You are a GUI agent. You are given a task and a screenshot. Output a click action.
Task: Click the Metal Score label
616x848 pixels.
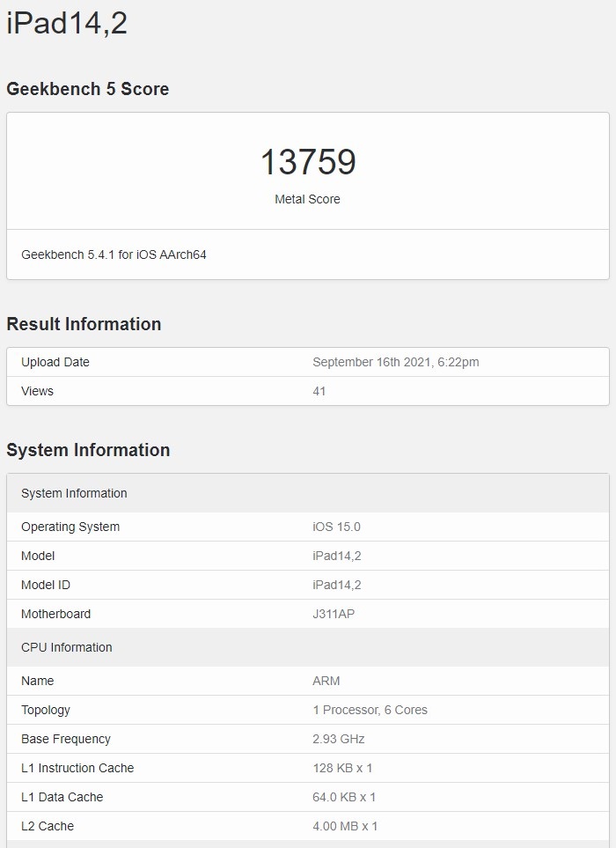point(307,199)
